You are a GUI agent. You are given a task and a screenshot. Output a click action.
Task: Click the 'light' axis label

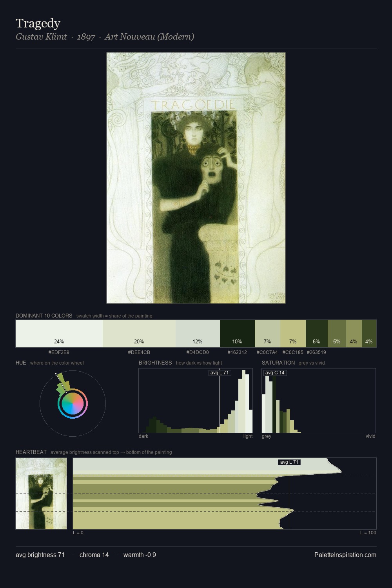(x=248, y=436)
